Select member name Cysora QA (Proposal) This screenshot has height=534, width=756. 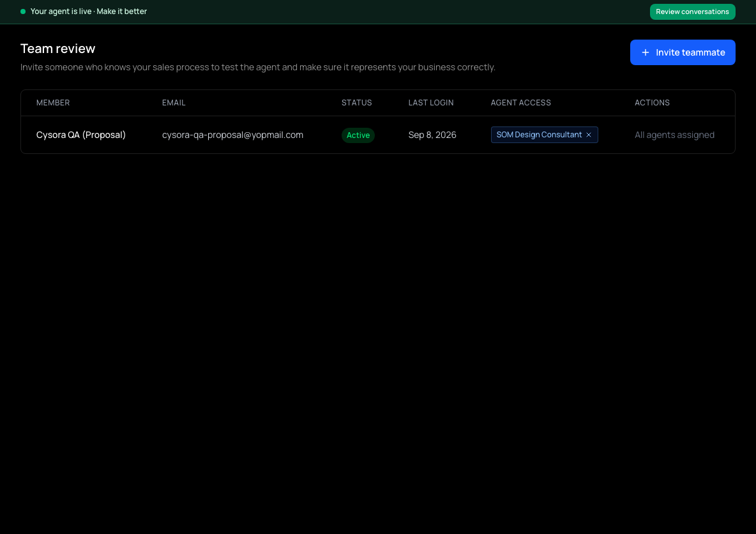click(x=81, y=135)
